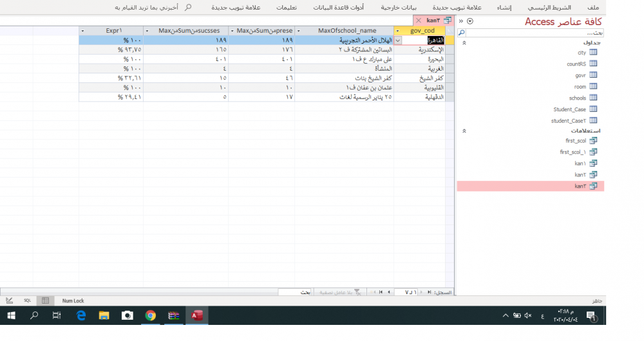
Task: Select highlighted kan٣ query in navigation pane
Action: coord(530,187)
